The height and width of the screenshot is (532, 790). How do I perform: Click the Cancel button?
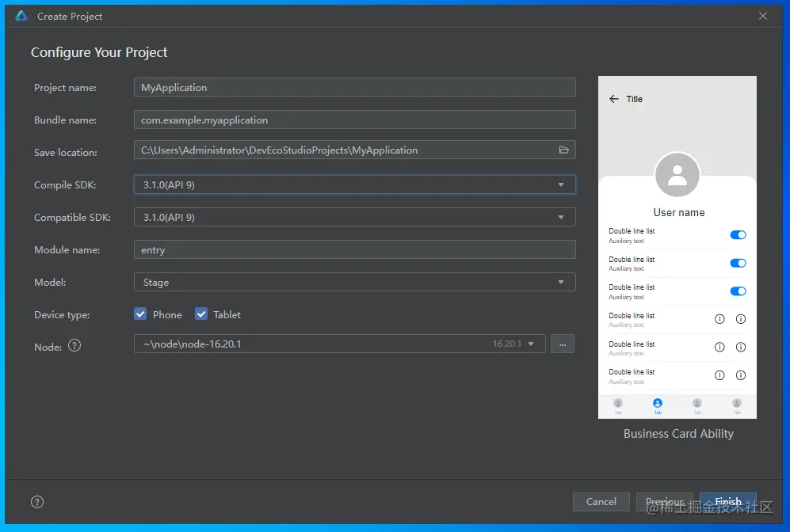(x=601, y=502)
